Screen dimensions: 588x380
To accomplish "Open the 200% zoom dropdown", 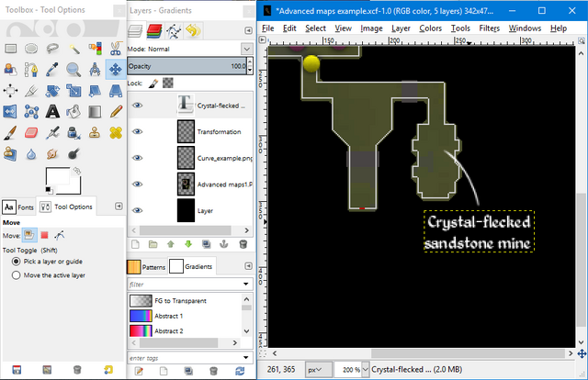I will coord(365,370).
